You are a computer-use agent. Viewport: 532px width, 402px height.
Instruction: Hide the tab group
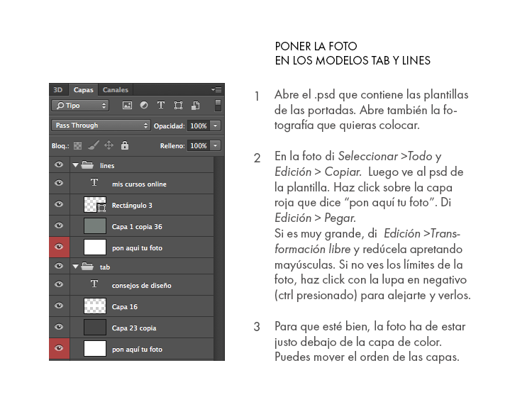[x=59, y=266]
